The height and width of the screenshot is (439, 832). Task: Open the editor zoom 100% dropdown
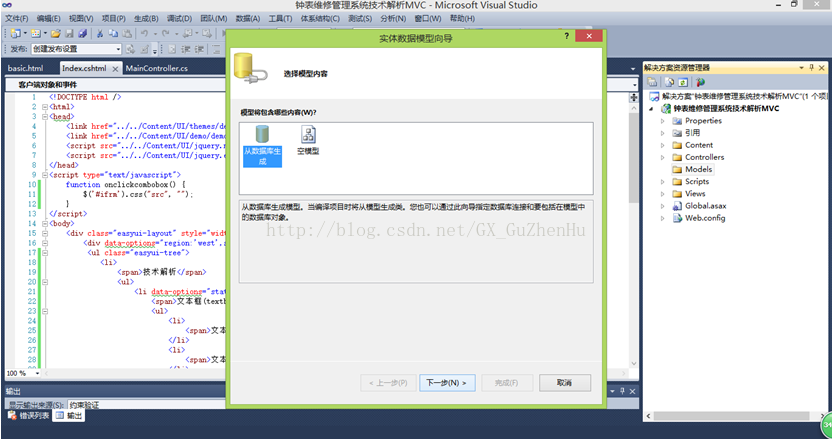(37, 373)
